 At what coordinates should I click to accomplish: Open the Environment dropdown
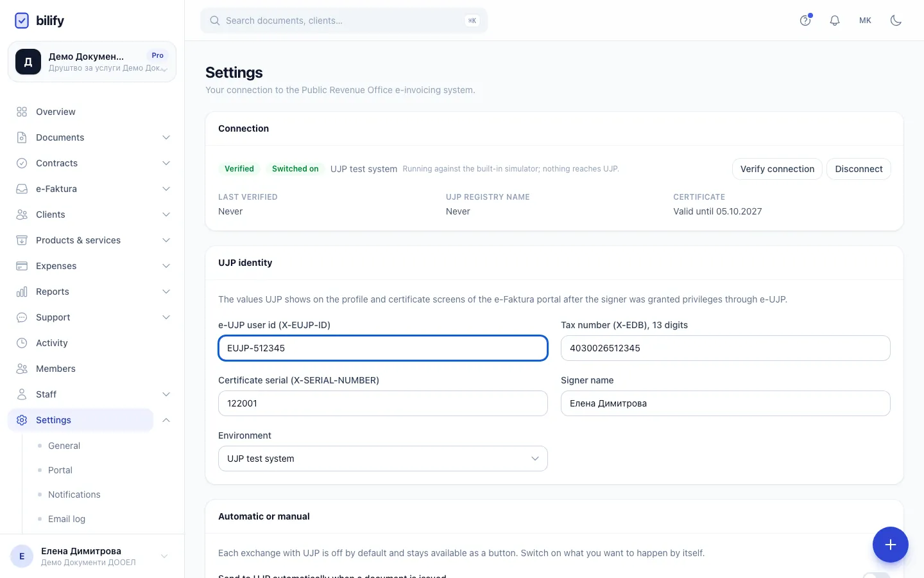point(383,459)
